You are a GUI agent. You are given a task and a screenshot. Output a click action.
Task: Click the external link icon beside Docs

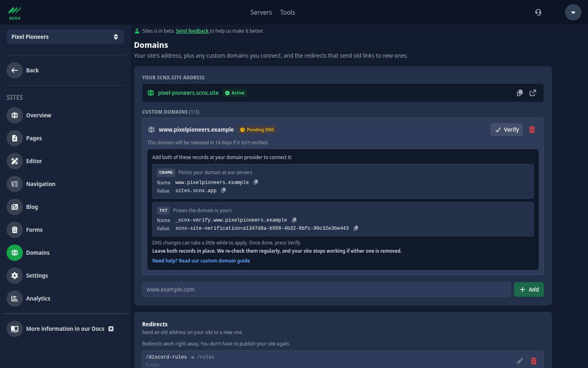111,329
